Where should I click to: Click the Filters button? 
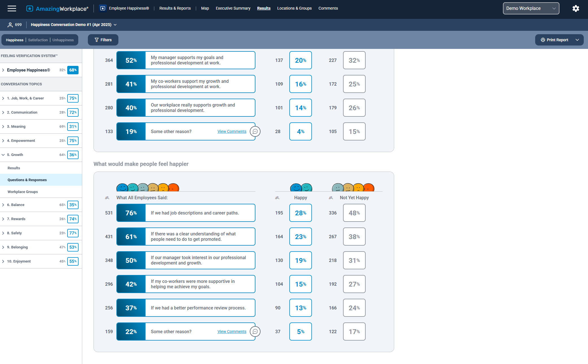(x=103, y=40)
